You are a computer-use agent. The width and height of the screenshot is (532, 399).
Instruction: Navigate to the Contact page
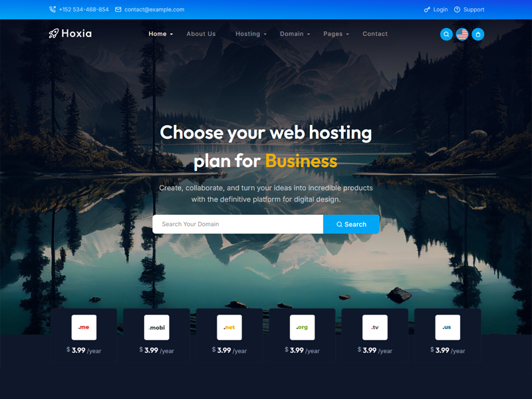pos(375,34)
